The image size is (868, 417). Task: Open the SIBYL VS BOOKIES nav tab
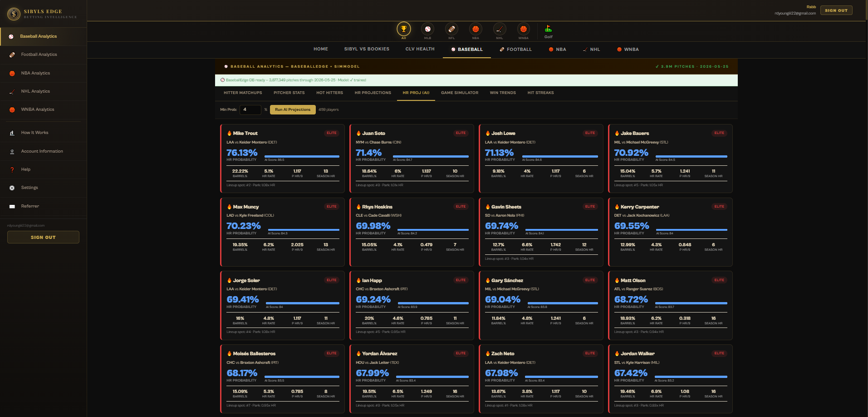coord(367,49)
